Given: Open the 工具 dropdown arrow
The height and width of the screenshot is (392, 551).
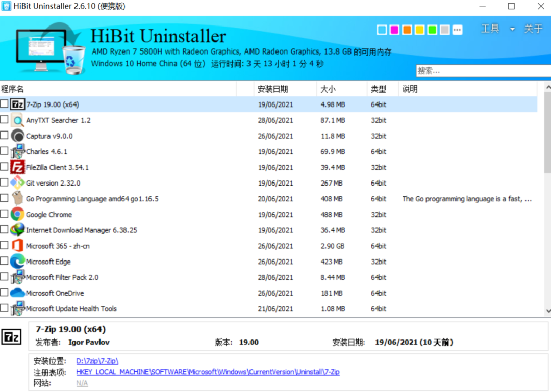Looking at the screenshot, I should click(512, 30).
